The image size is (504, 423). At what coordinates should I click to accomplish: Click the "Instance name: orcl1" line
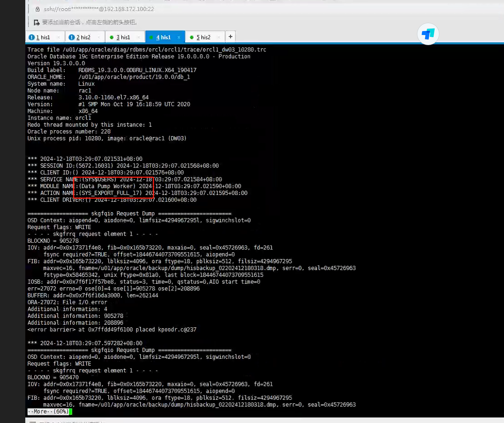tap(59, 118)
